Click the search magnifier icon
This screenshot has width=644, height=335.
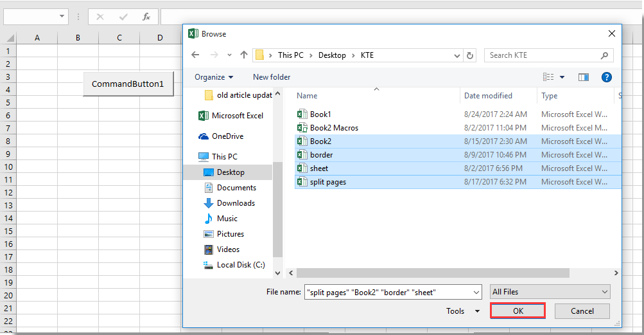[x=604, y=55]
